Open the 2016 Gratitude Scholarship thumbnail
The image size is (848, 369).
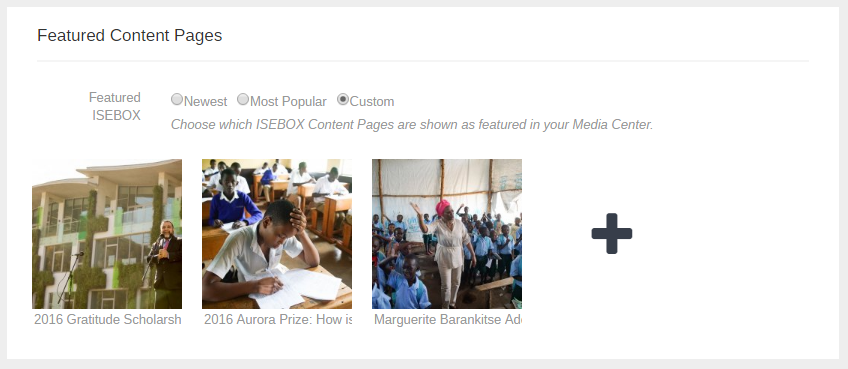[107, 234]
